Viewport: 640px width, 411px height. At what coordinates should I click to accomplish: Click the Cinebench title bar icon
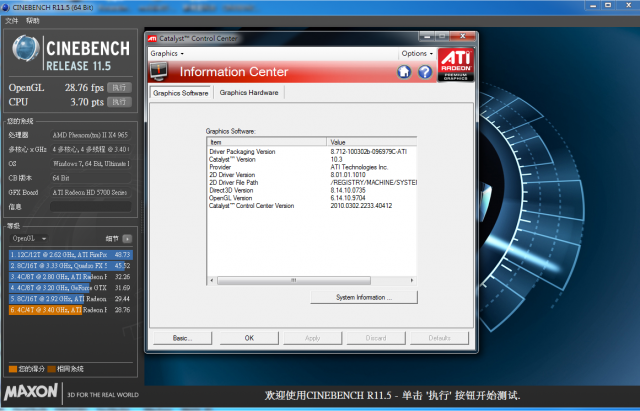pyautogui.click(x=5, y=7)
